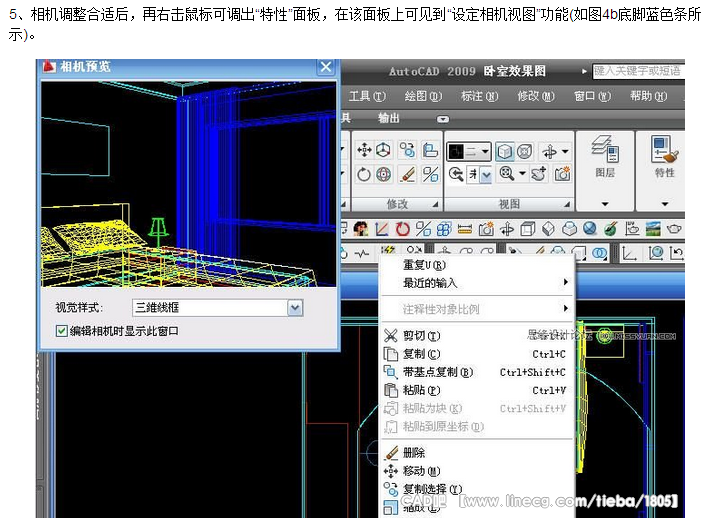Switch to the 输出 ribbon tab
This screenshot has height=518, width=707.
[x=388, y=119]
